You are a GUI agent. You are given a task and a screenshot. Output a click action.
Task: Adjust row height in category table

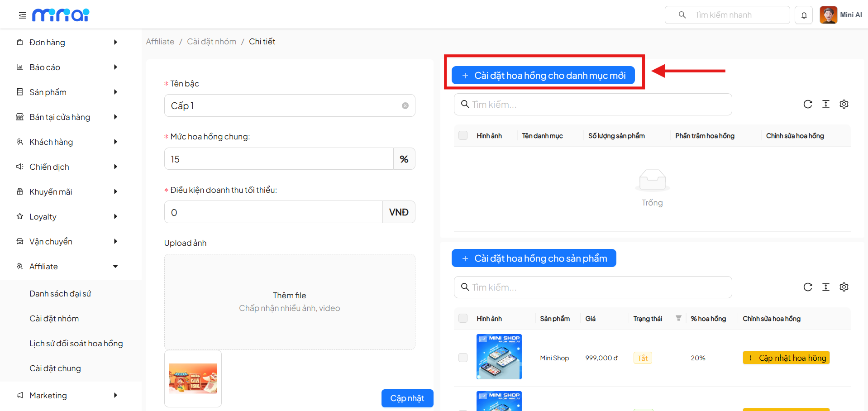point(825,105)
